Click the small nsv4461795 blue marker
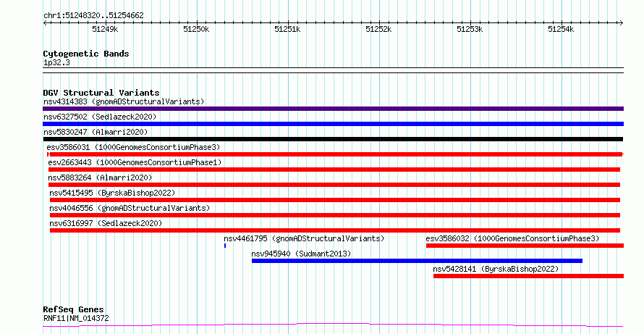644x334 pixels. coord(225,246)
